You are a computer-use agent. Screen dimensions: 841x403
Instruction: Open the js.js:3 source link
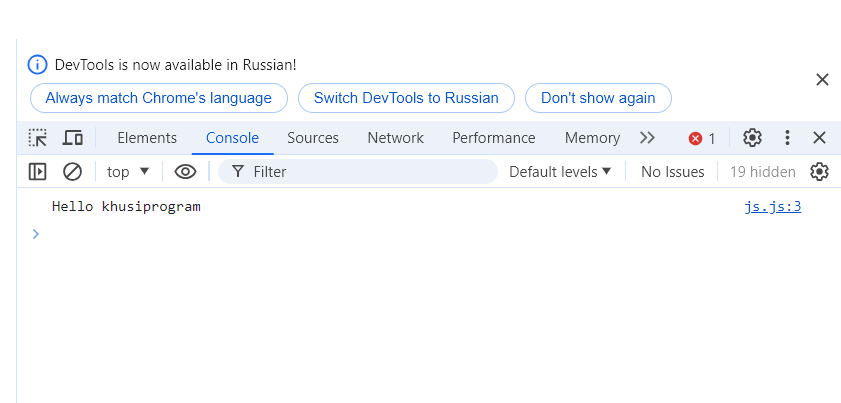(x=773, y=207)
